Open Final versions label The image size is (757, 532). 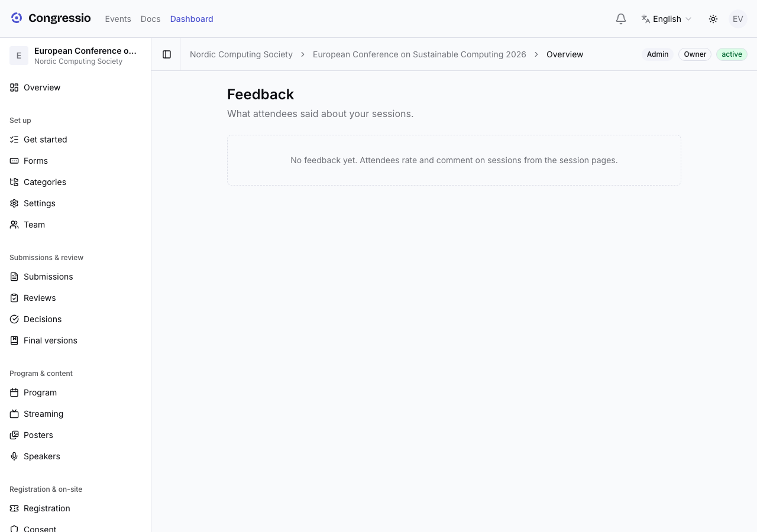[x=50, y=340]
